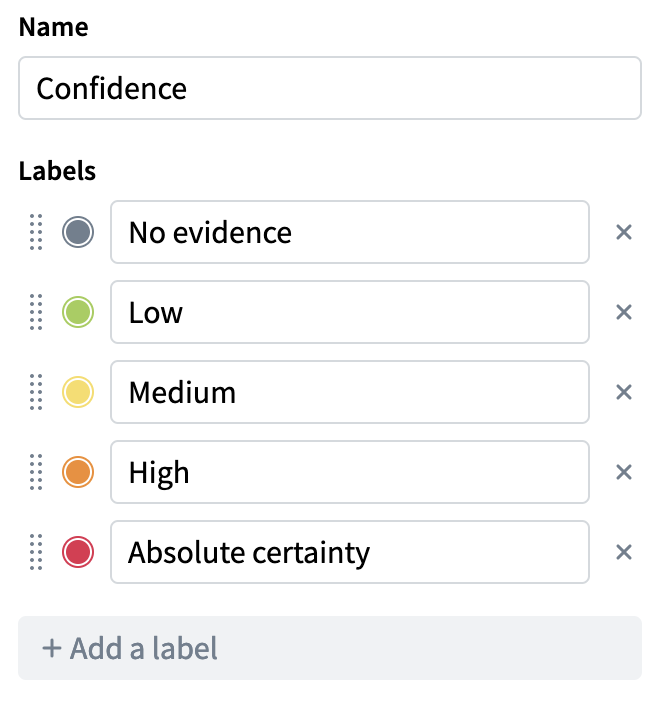Change the yellow color of Medium label
This screenshot has height=704, width=664.
(78, 392)
